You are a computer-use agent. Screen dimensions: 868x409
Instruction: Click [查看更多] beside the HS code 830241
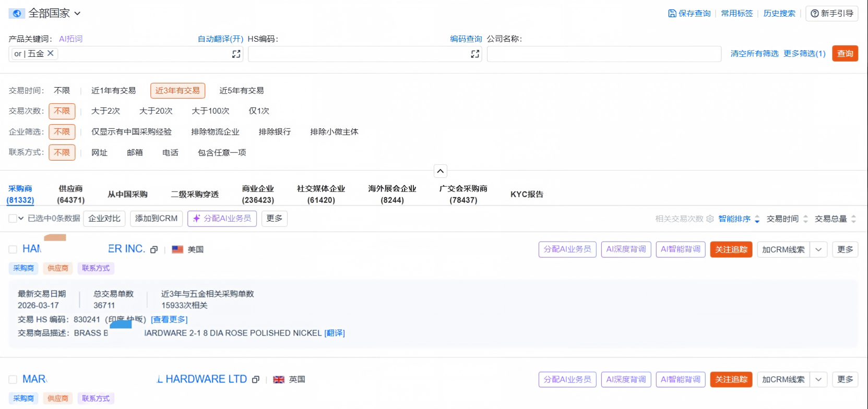169,320
